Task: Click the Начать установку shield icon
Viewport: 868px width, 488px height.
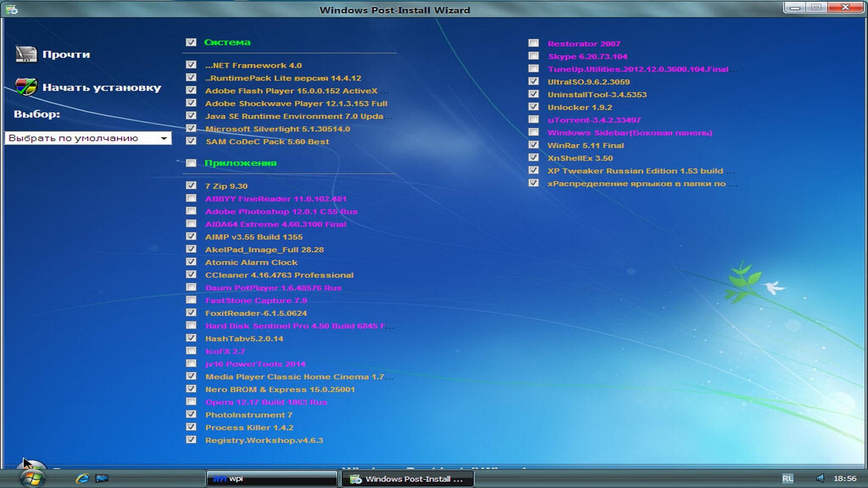Action: coord(26,87)
